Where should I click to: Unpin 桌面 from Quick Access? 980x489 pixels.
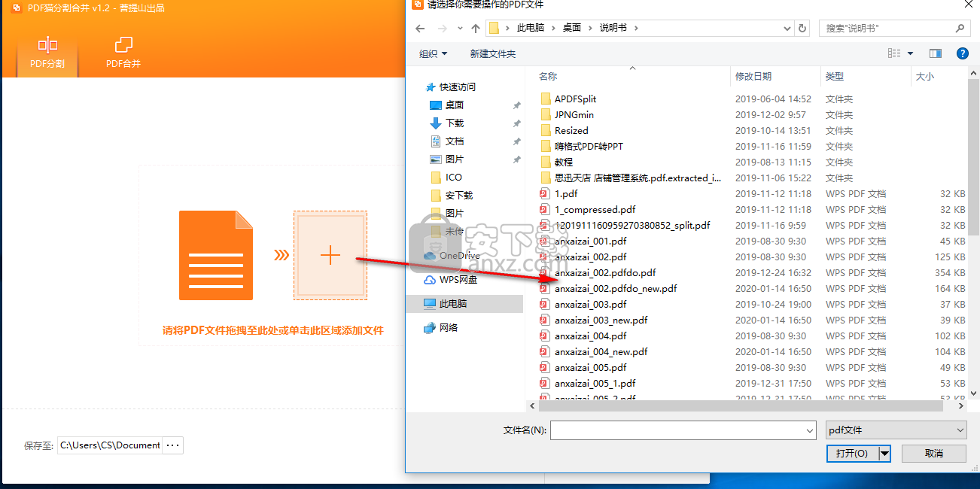516,105
